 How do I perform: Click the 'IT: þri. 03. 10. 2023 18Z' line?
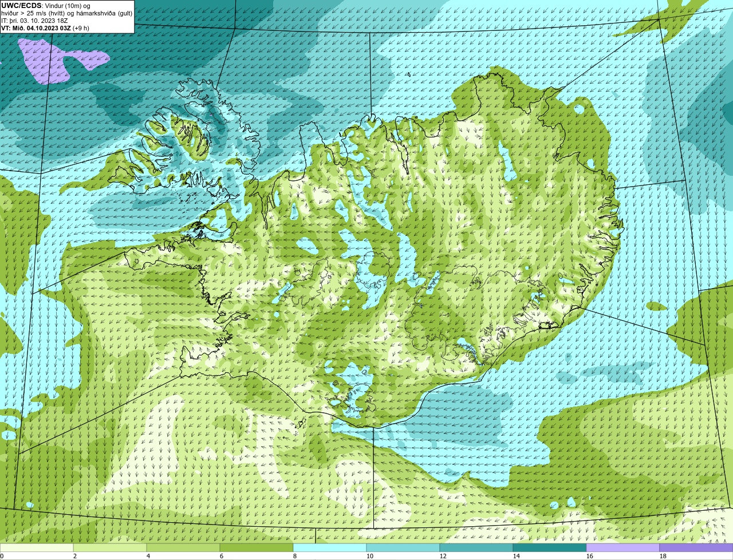coord(34,21)
